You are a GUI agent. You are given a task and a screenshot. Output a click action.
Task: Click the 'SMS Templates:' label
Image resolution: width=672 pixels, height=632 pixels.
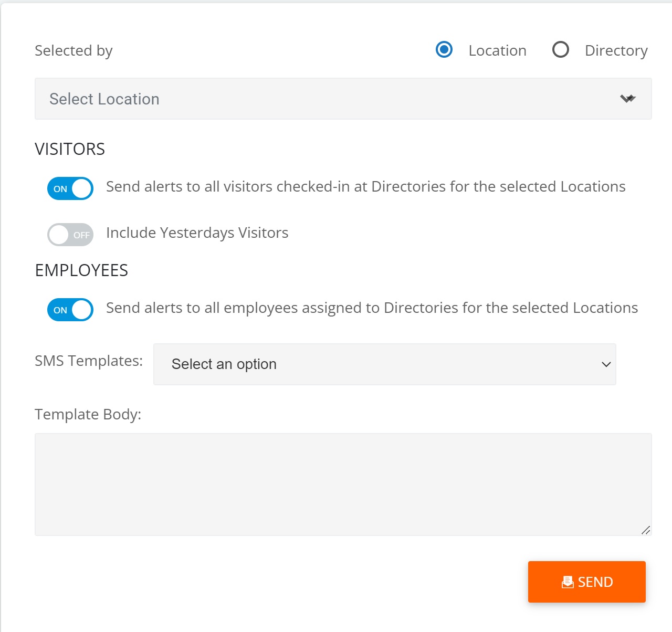pos(89,361)
